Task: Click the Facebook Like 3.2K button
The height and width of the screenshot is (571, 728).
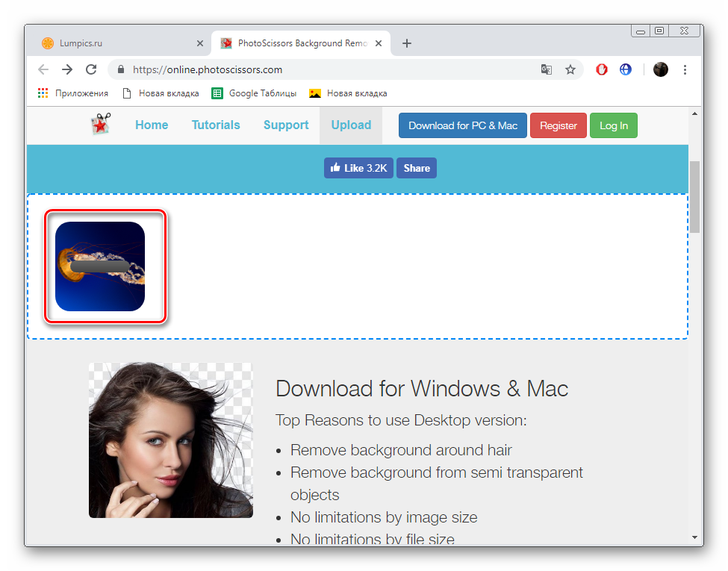Action: click(x=358, y=168)
